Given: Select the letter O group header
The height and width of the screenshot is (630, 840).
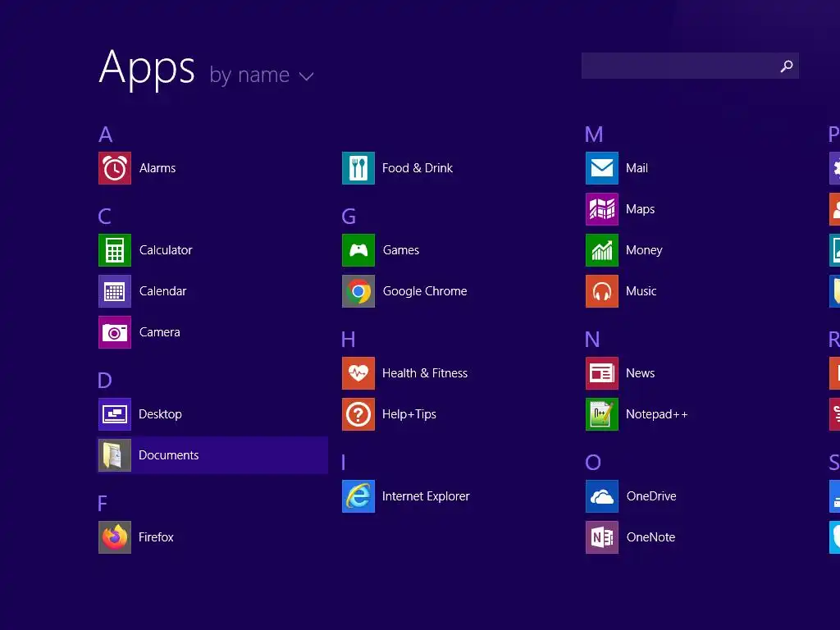Looking at the screenshot, I should (x=593, y=463).
